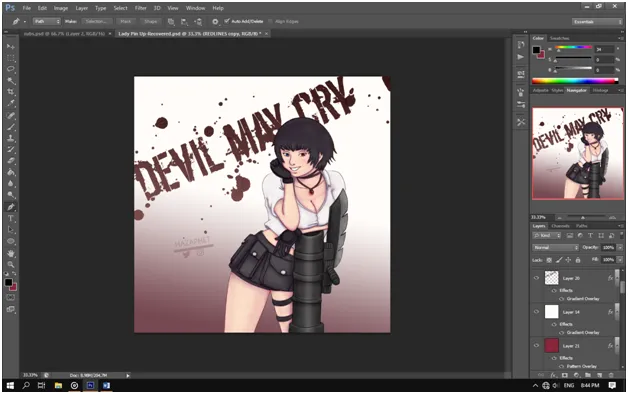Select the Eraser tool

tap(11, 161)
